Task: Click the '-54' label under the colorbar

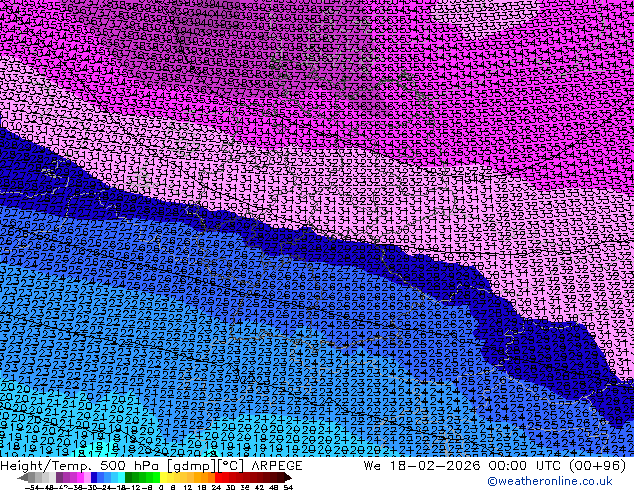Action: tap(31, 488)
